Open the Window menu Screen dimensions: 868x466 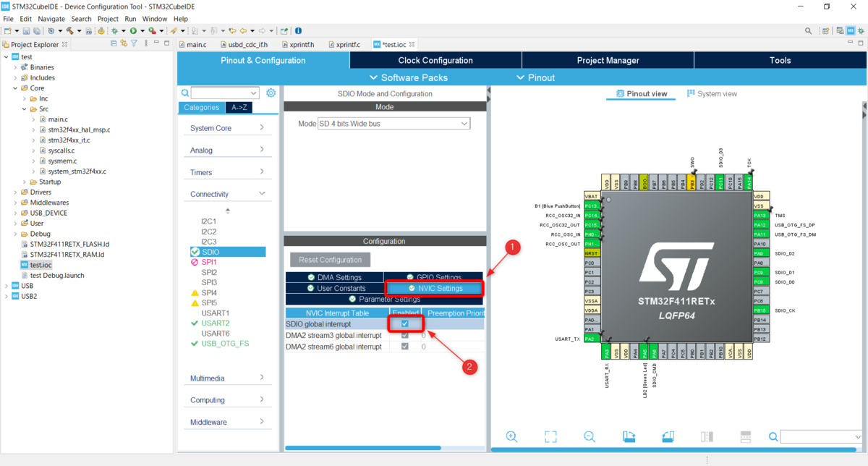pos(155,19)
